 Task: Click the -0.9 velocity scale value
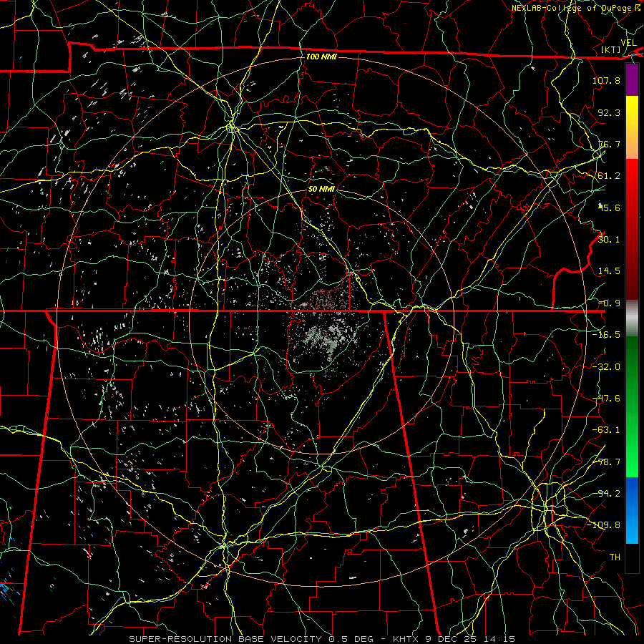coord(609,303)
